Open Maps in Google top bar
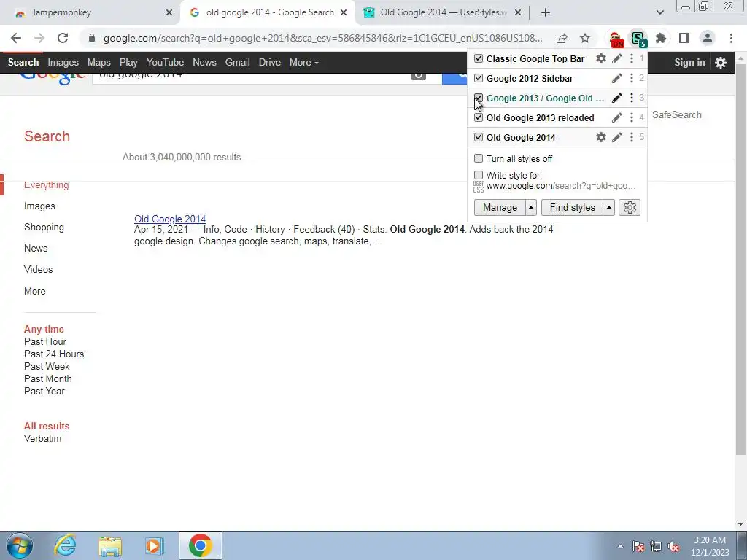 tap(98, 63)
